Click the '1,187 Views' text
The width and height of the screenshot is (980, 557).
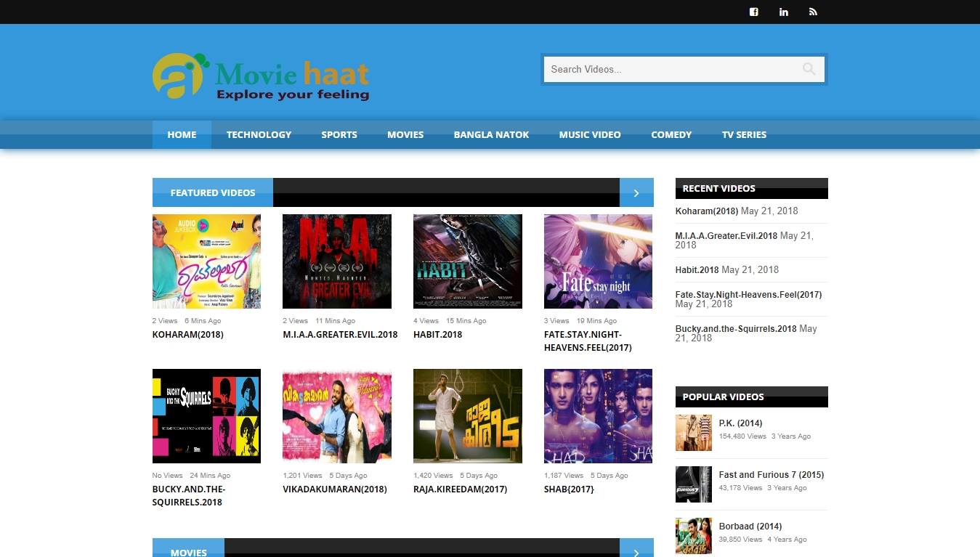point(564,476)
